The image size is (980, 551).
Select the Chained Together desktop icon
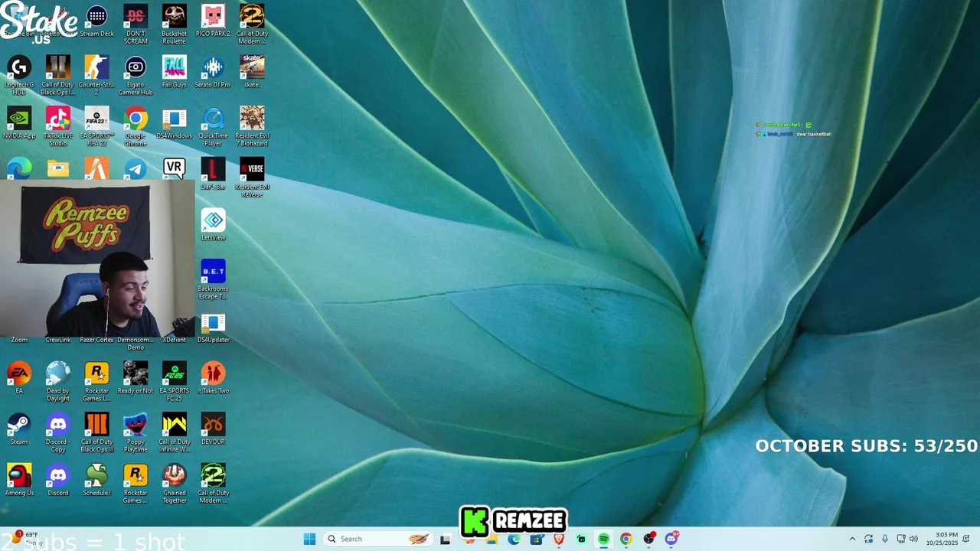pyautogui.click(x=174, y=484)
